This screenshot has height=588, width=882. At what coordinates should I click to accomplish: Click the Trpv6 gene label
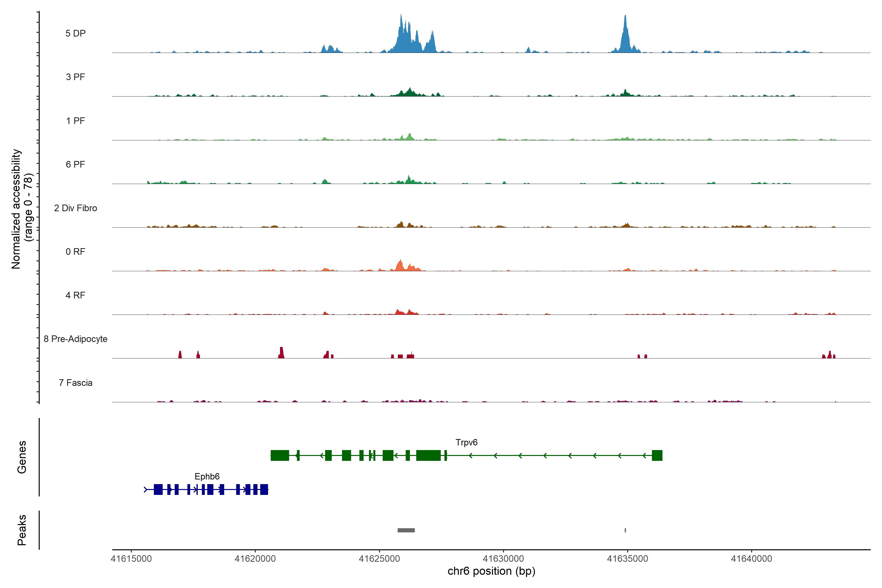coord(466,442)
